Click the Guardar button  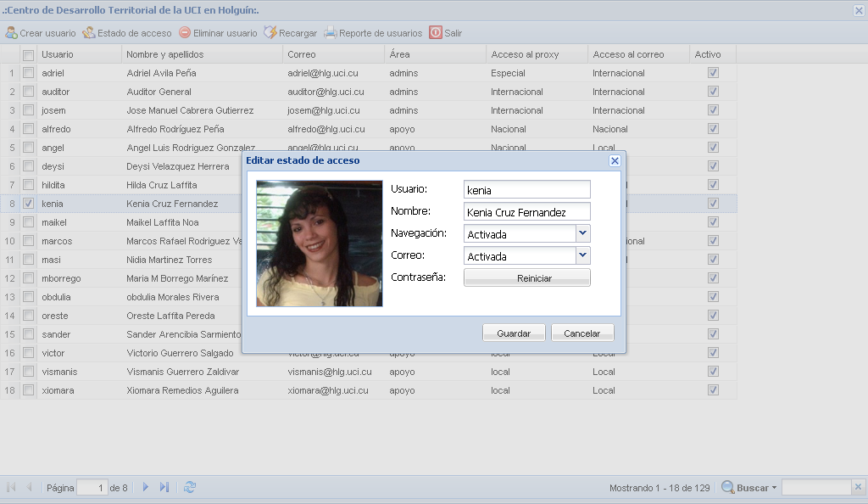pos(514,333)
